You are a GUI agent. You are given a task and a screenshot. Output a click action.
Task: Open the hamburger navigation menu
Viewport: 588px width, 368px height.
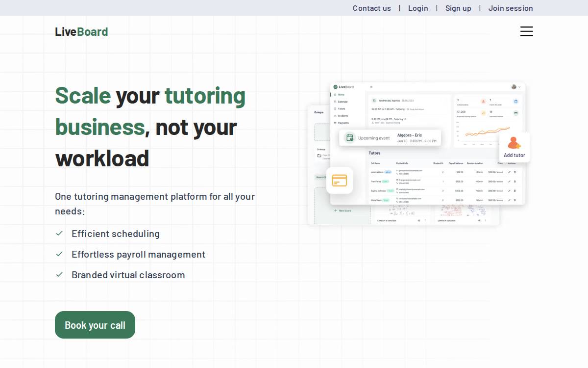pyautogui.click(x=527, y=31)
